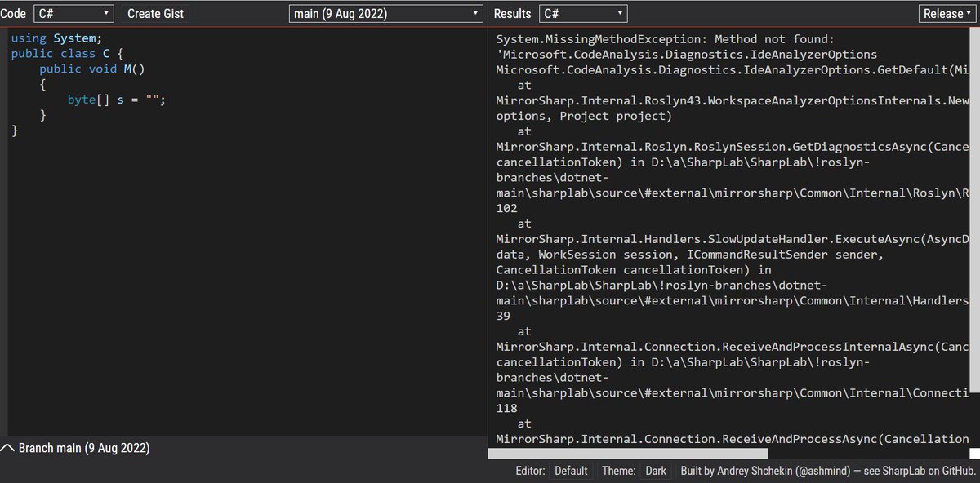Image resolution: width=980 pixels, height=483 pixels.
Task: Toggle the Editor: Default setting
Action: [x=572, y=471]
